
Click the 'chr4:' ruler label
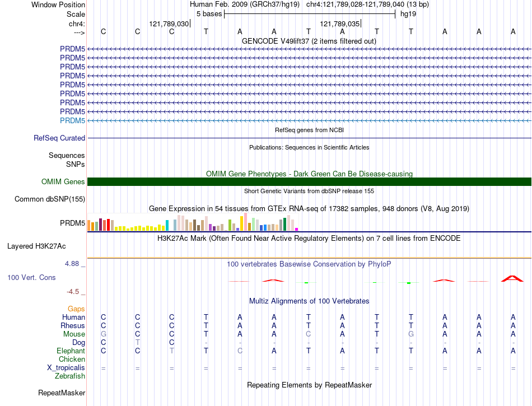tap(77, 24)
